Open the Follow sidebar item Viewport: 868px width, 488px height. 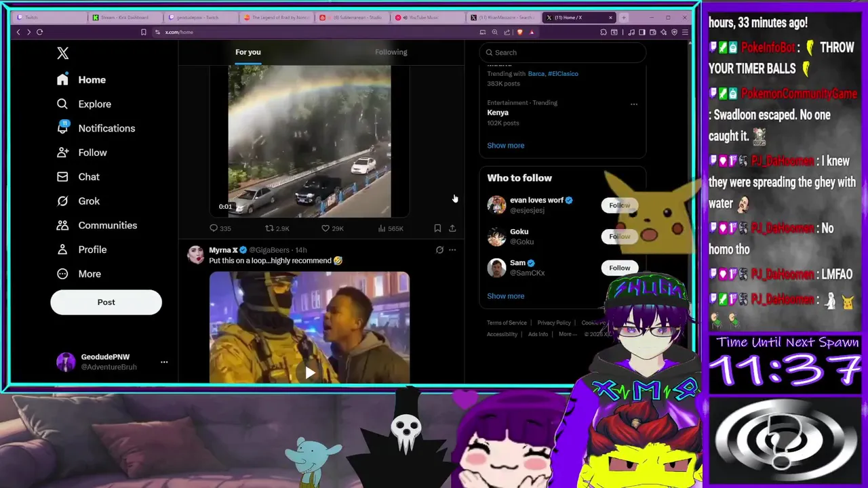click(82, 152)
